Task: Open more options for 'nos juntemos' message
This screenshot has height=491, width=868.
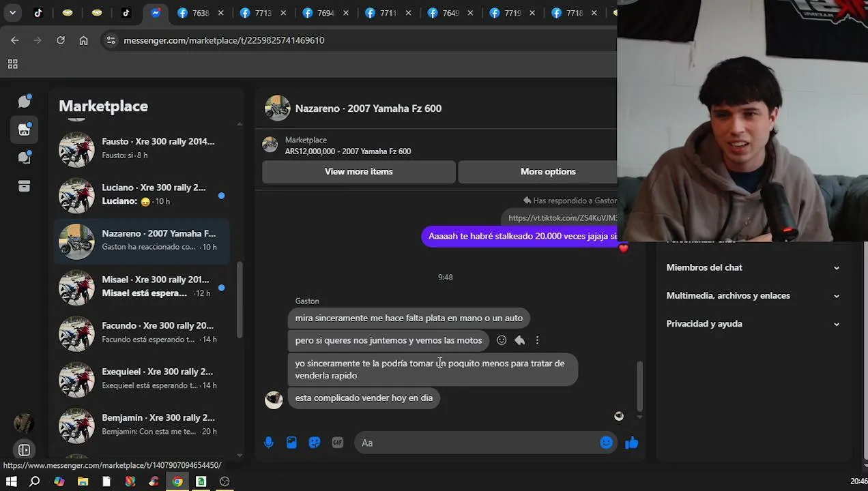Action: [x=537, y=340]
